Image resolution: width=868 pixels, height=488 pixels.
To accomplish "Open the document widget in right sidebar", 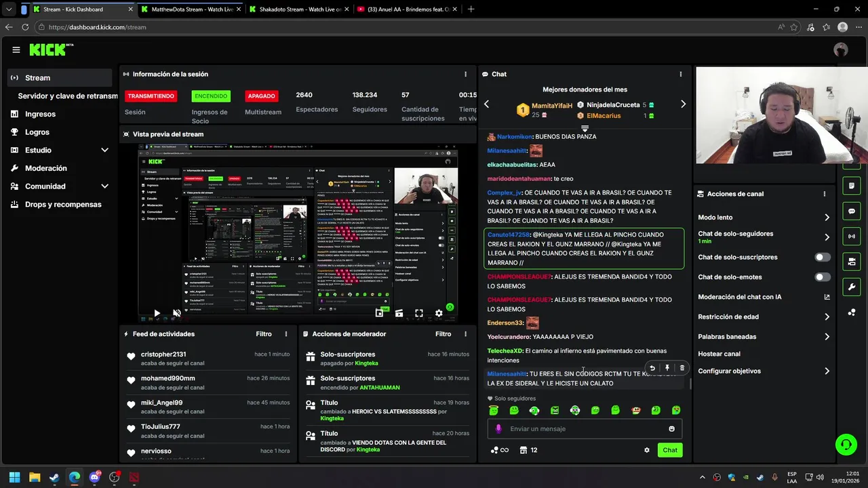I will (852, 186).
